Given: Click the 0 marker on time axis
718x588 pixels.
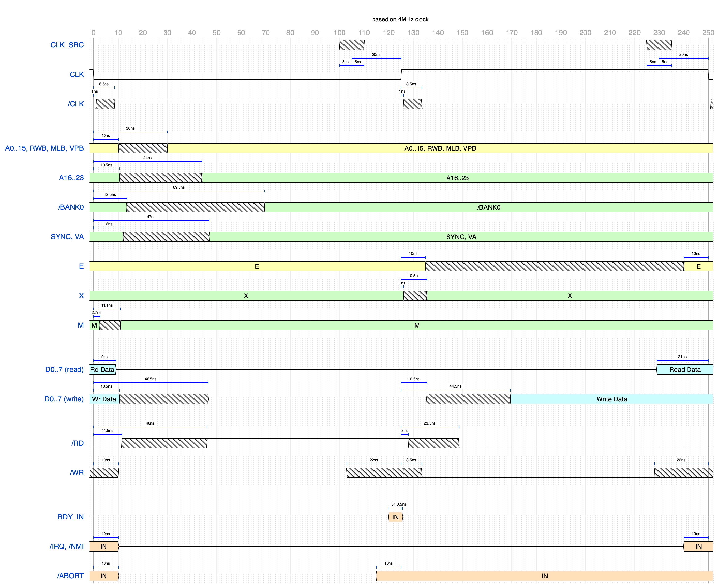Looking at the screenshot, I should tap(93, 33).
